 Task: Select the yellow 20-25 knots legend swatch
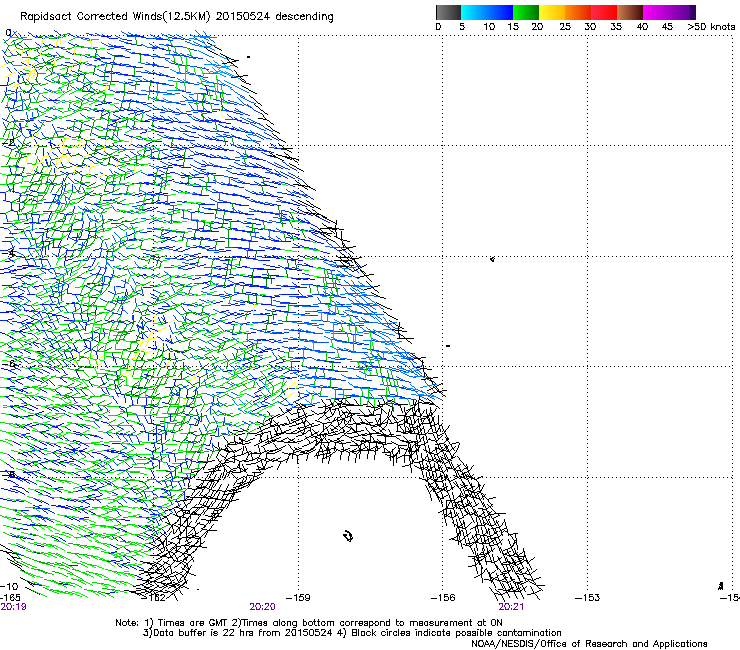[x=552, y=12]
